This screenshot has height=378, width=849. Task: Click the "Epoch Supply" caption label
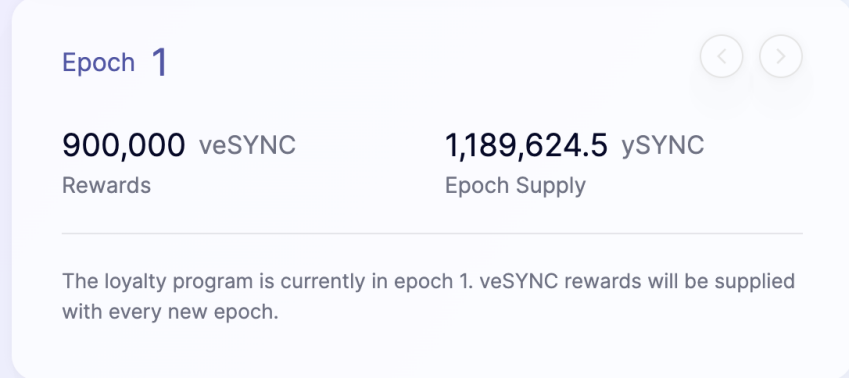pos(515,186)
